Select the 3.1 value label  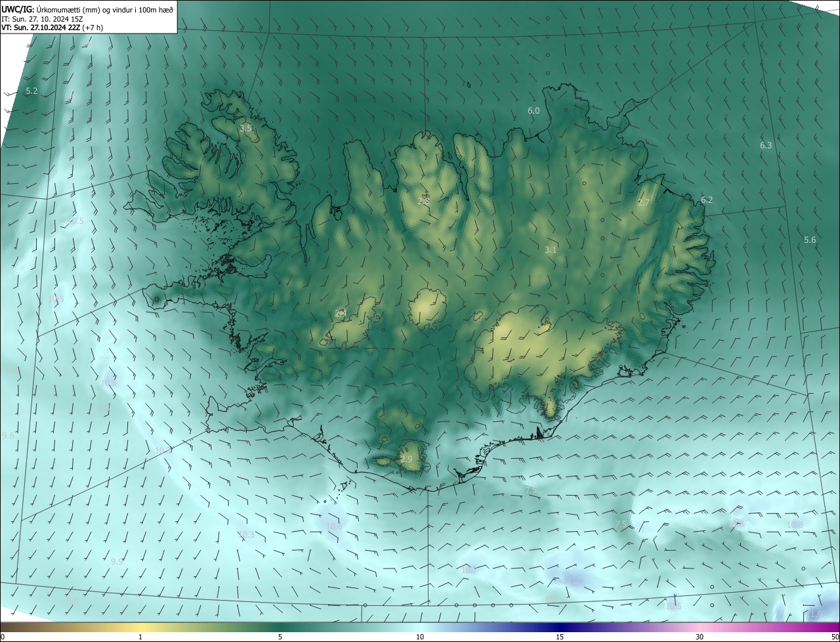pos(551,249)
